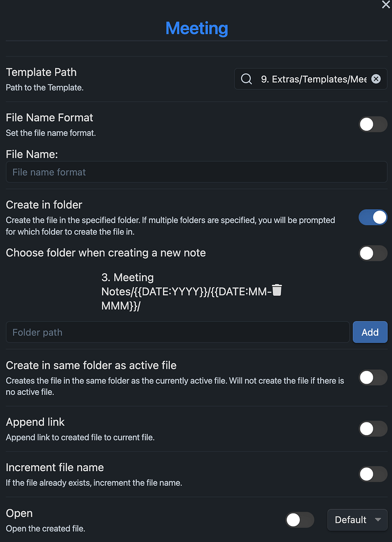Click the Meeting title heading
The image size is (392, 542).
click(x=196, y=28)
